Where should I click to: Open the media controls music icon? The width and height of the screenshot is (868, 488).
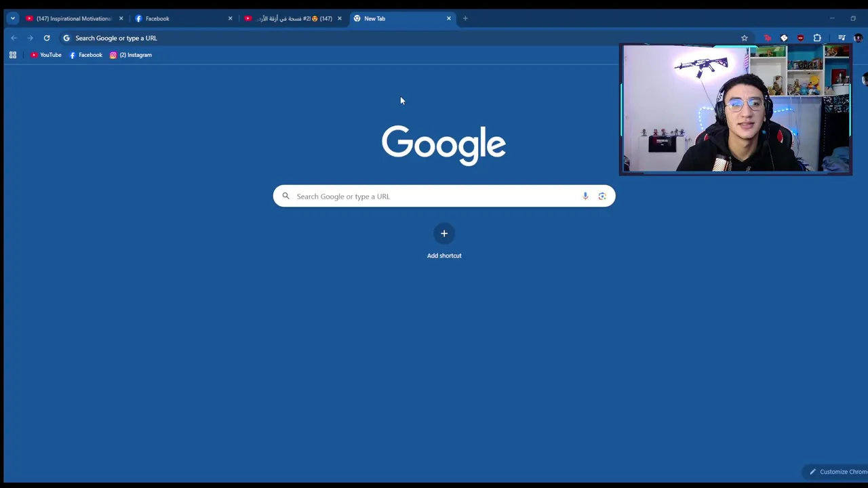842,38
